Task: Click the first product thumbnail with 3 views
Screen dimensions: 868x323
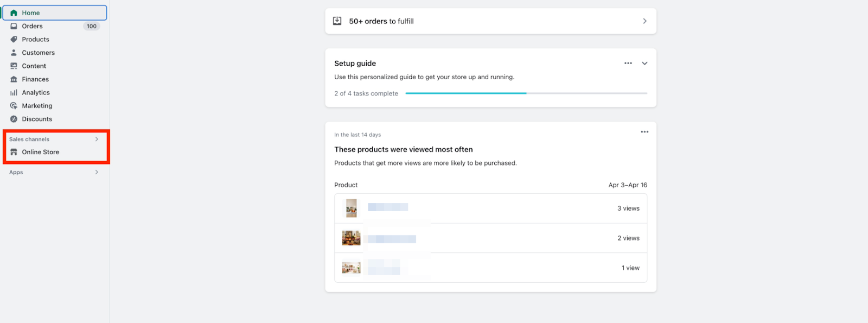Action: pos(352,208)
